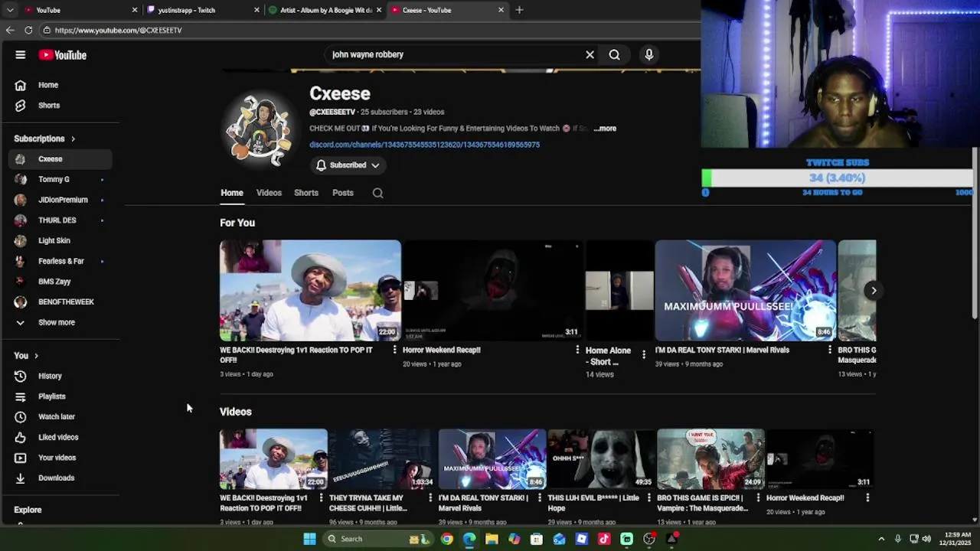Open a new browser tab
The height and width of the screenshot is (551, 980).
click(x=519, y=10)
